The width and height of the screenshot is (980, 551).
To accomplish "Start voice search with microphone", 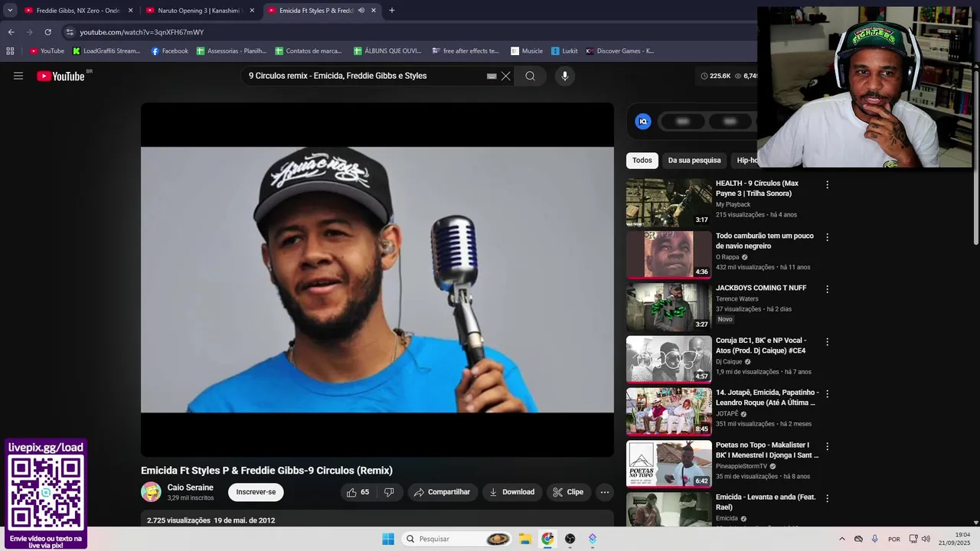I will tap(565, 76).
